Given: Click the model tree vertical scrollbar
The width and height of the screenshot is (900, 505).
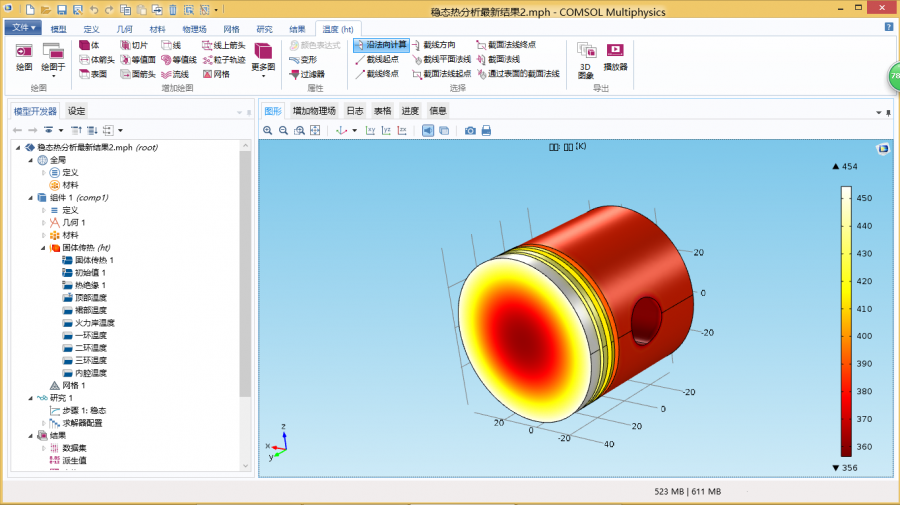Looking at the screenshot, I should tap(245, 273).
